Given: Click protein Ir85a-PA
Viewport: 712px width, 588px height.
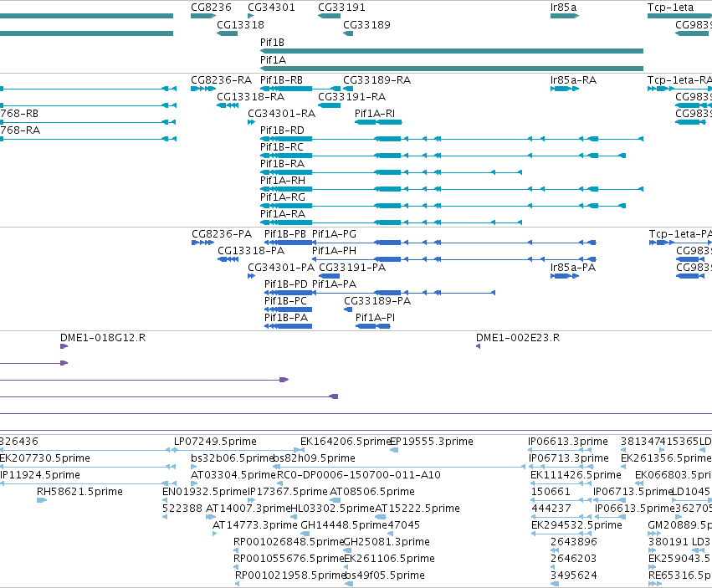Looking at the screenshot, I should [x=572, y=268].
